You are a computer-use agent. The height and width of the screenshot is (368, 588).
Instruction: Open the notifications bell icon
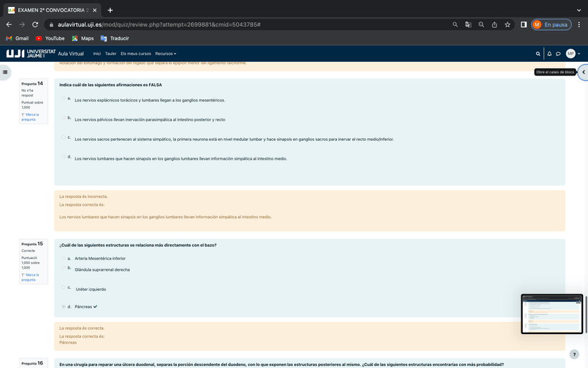point(549,53)
